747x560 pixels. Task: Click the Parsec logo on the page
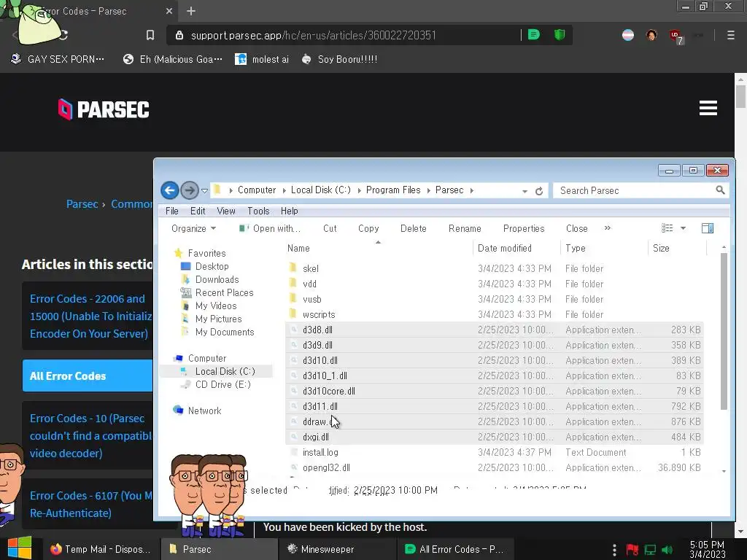click(104, 109)
